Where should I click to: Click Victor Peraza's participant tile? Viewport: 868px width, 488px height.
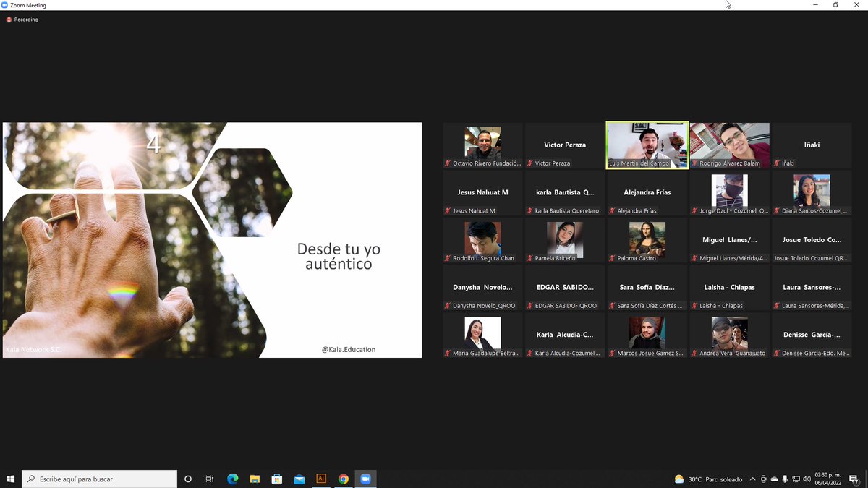[565, 145]
